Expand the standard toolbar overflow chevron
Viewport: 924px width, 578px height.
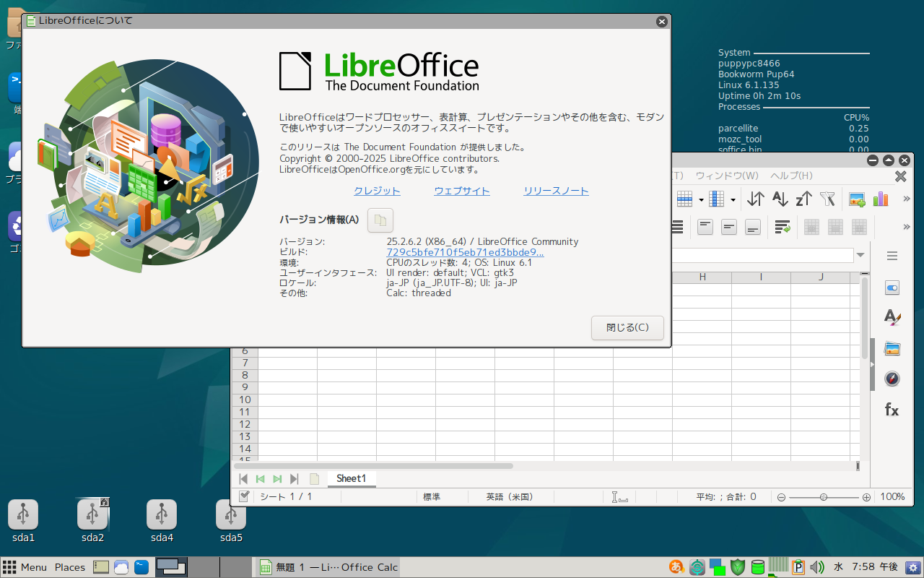coord(907,199)
